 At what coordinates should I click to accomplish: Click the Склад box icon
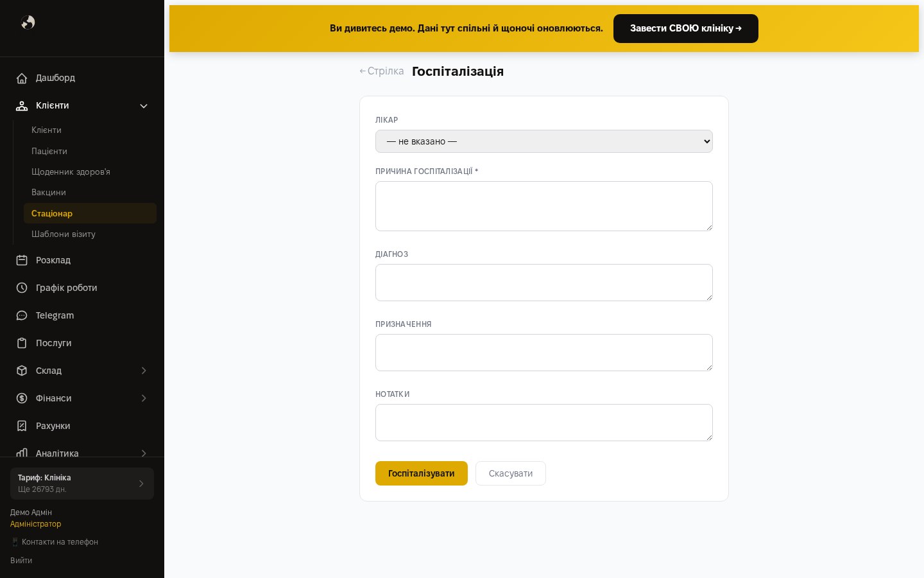click(22, 371)
